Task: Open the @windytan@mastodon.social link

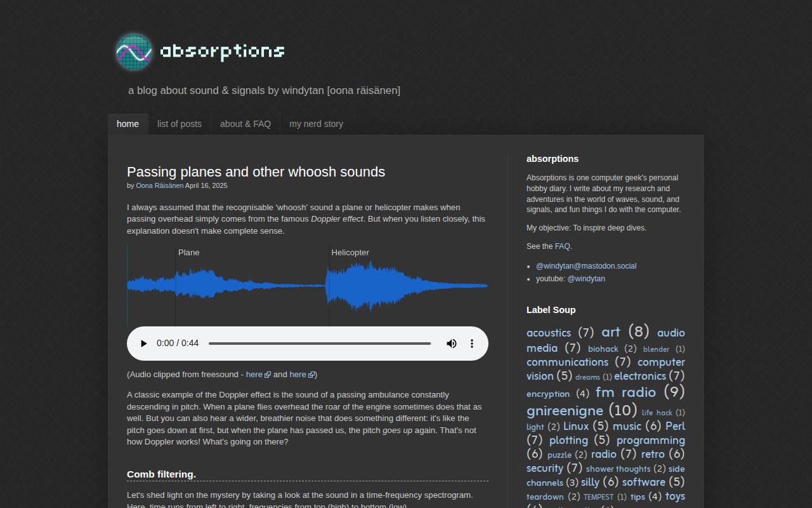Action: click(x=586, y=265)
